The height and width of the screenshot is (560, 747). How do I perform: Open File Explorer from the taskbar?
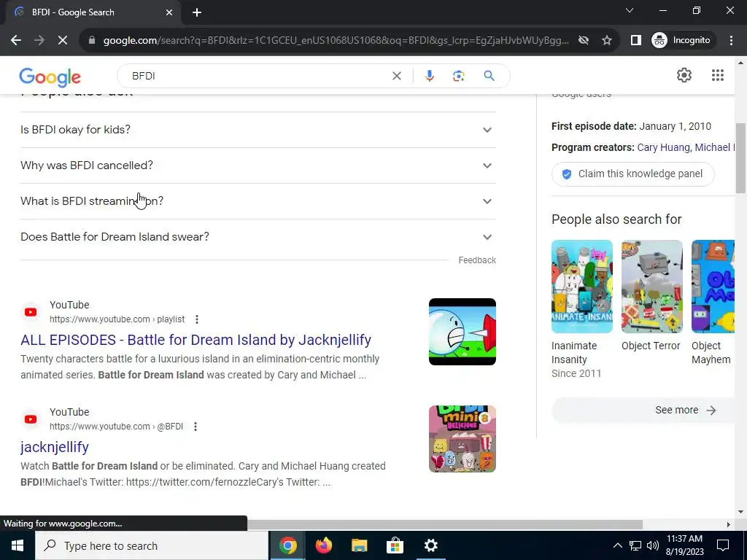[359, 545]
